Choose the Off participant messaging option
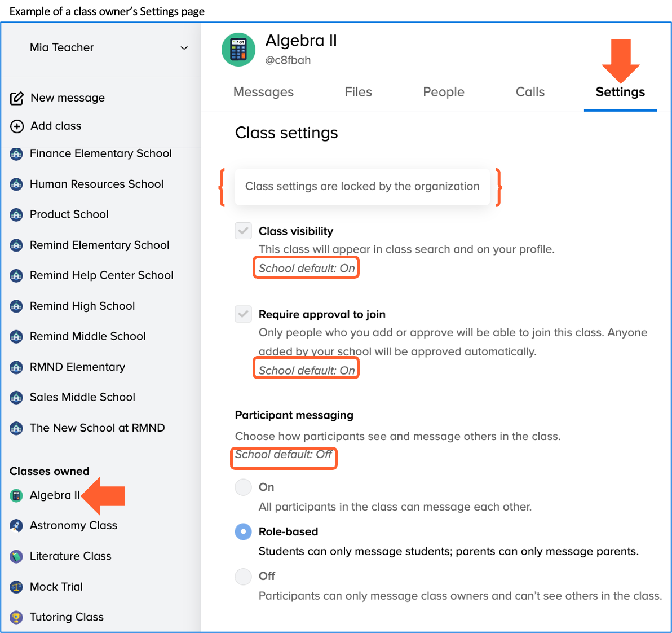 (243, 576)
